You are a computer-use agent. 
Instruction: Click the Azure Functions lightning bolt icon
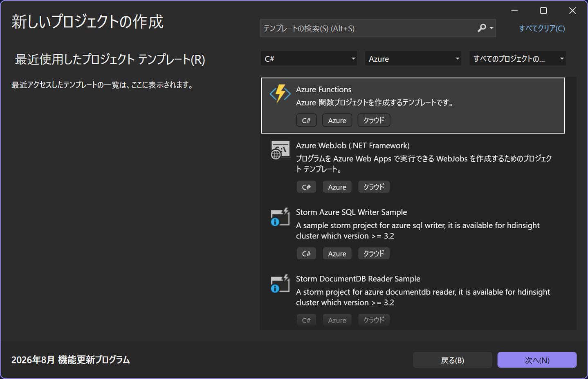point(280,94)
